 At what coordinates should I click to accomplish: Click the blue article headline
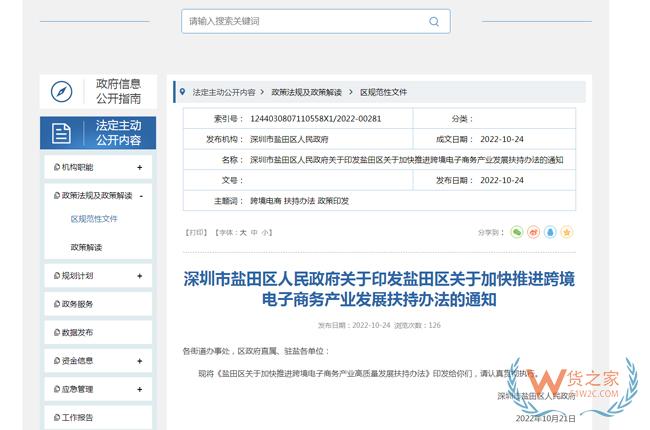379,289
